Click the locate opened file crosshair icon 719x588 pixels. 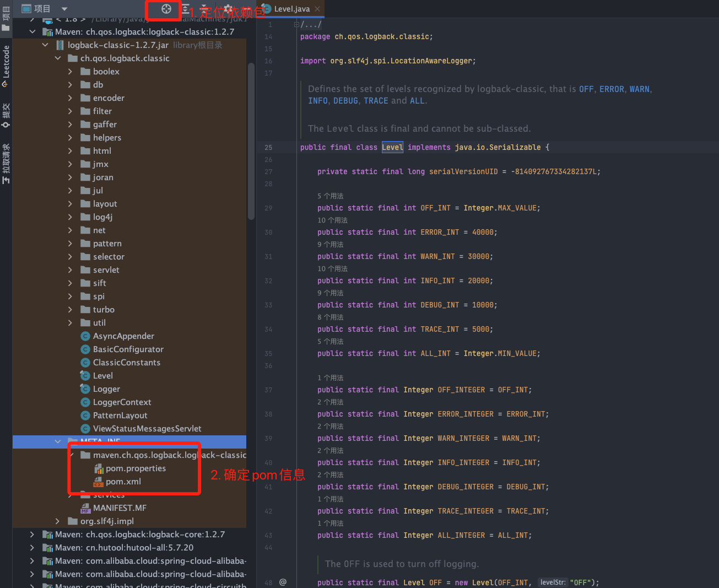click(166, 9)
